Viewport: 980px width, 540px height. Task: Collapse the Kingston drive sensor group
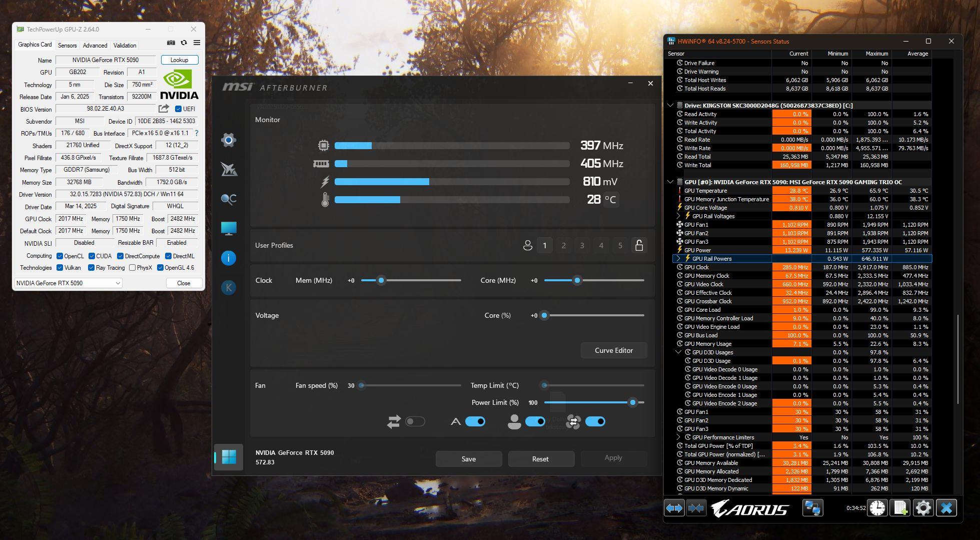pos(670,106)
